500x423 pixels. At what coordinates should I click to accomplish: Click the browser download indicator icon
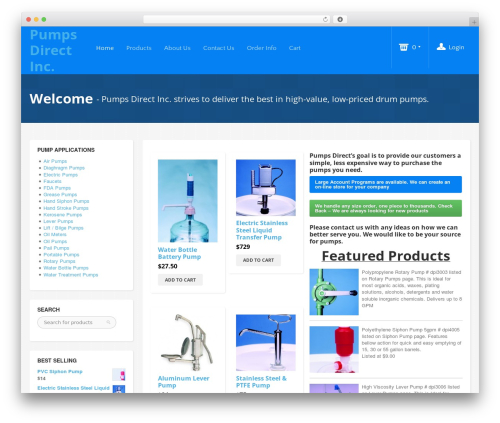coord(340,19)
